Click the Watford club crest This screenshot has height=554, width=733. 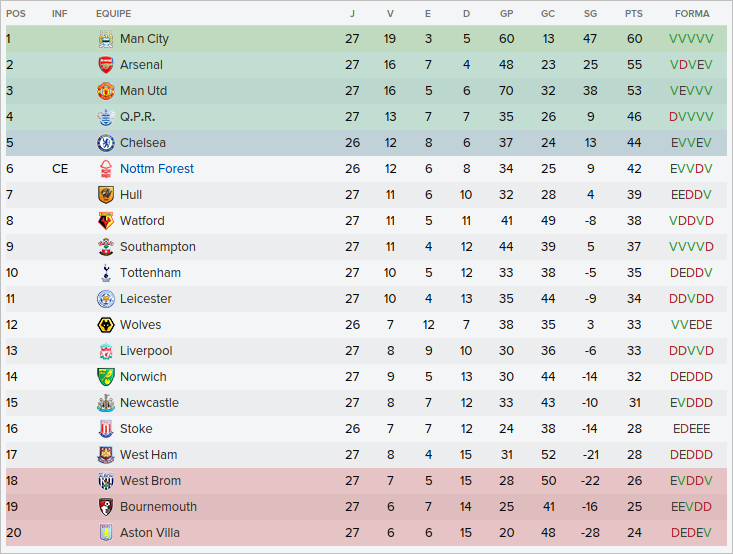click(105, 221)
